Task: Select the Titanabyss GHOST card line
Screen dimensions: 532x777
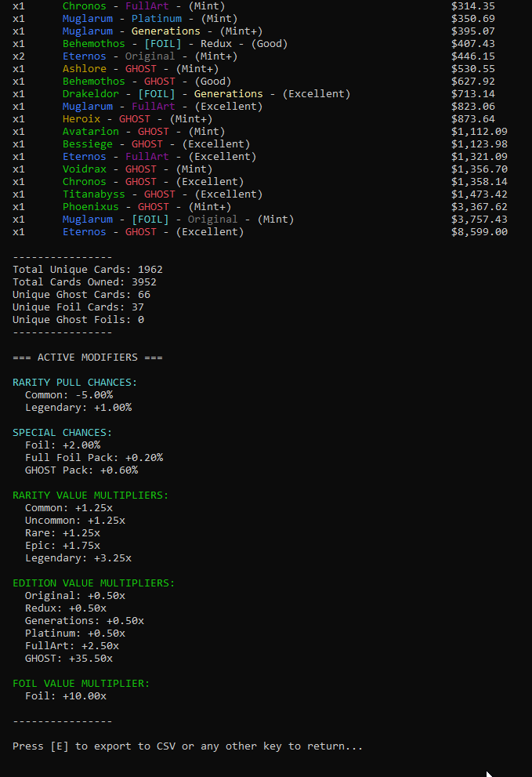Action: 162,194
